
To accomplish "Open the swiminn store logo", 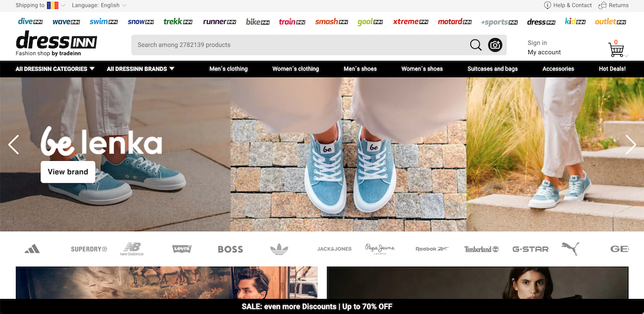I will pyautogui.click(x=104, y=21).
